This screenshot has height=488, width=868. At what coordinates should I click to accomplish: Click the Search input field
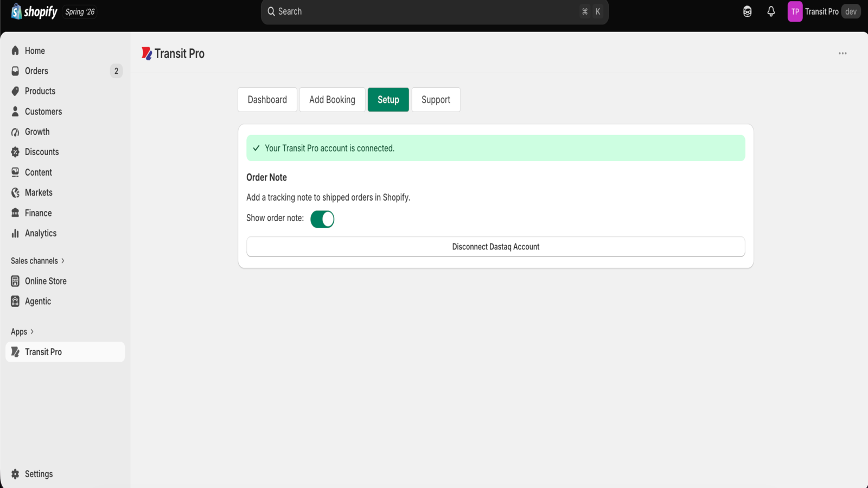pos(435,11)
